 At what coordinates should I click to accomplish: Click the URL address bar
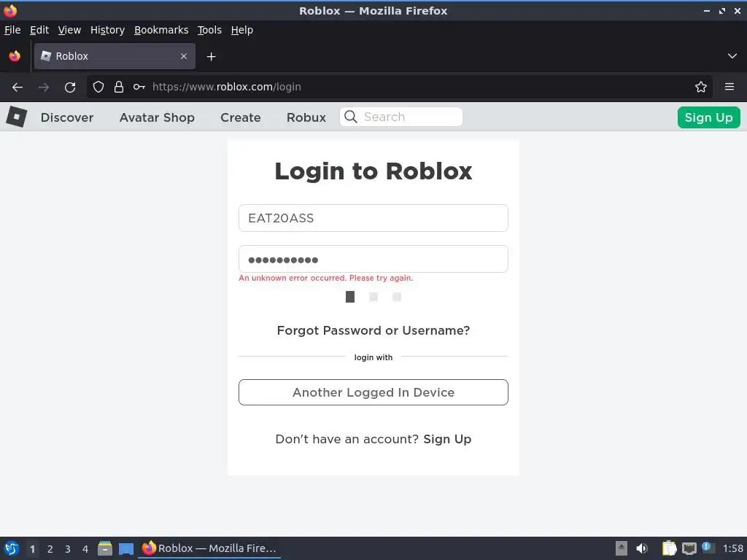[399, 87]
